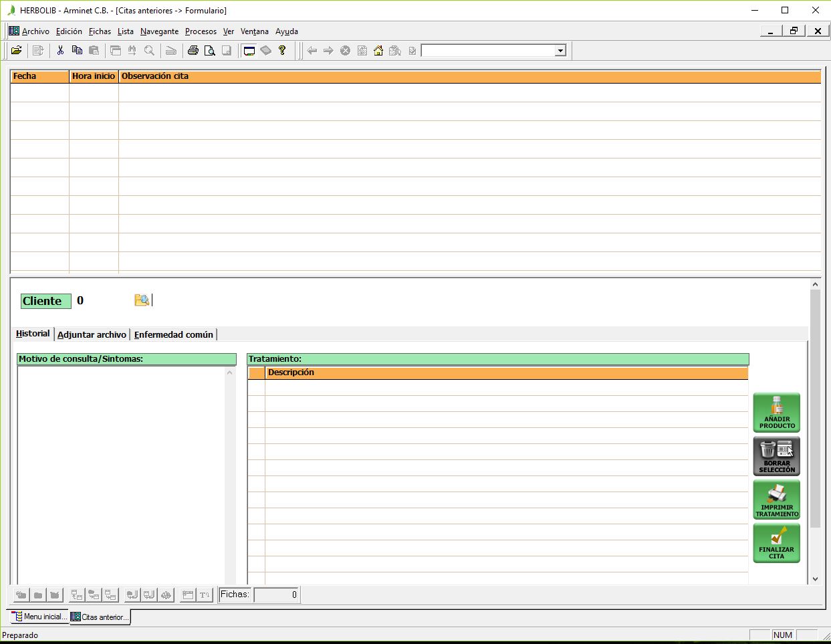Open print preview from toolbar

point(210,50)
